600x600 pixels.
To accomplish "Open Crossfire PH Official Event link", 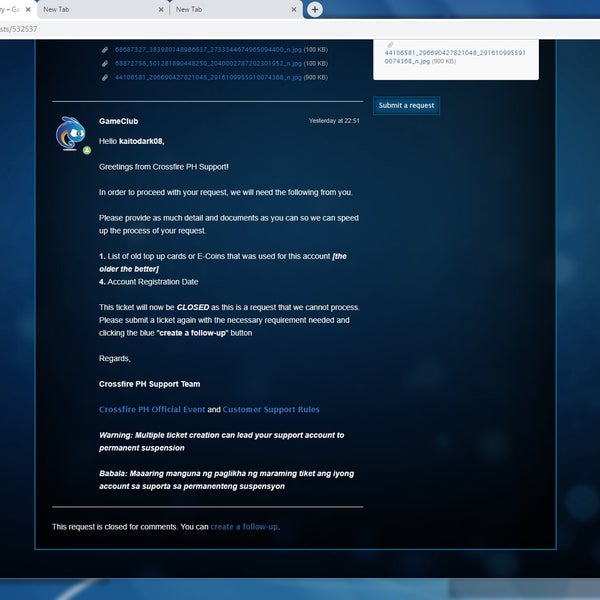I will (x=152, y=409).
